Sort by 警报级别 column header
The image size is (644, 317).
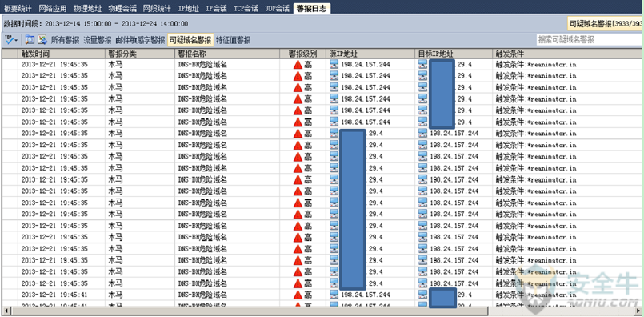click(x=303, y=54)
